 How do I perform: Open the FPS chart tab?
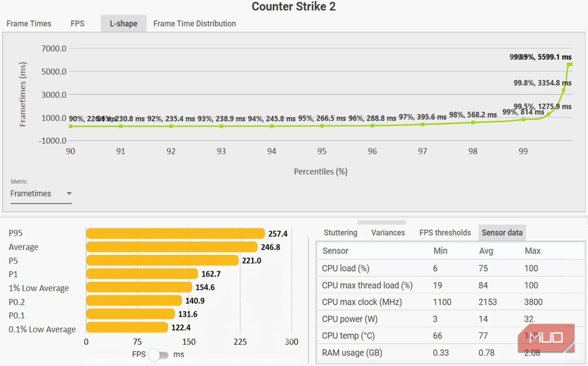[77, 23]
